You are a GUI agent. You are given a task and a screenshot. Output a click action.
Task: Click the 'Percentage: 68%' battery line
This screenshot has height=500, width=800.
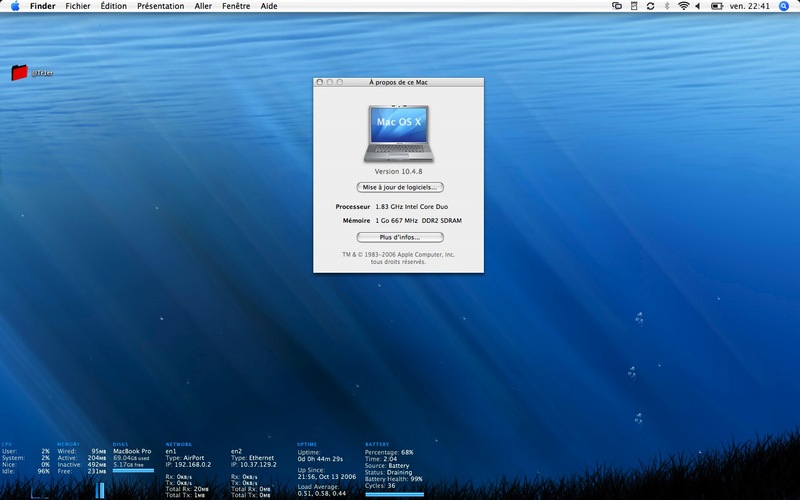pyautogui.click(x=389, y=452)
